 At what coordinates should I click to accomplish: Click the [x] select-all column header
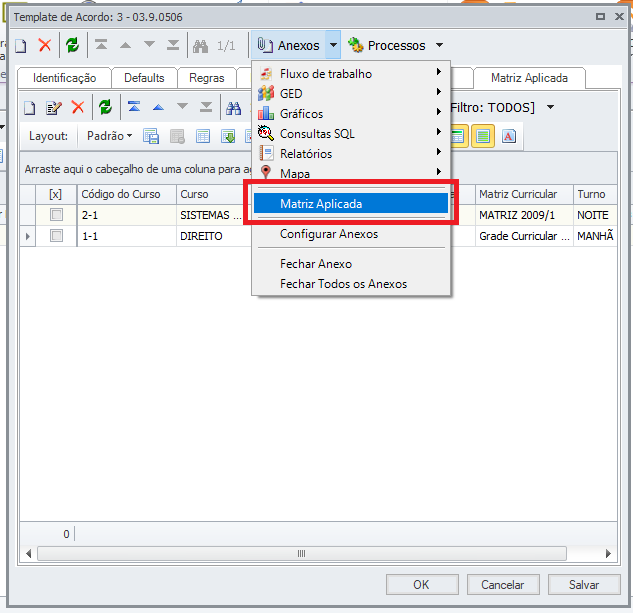coord(56,194)
